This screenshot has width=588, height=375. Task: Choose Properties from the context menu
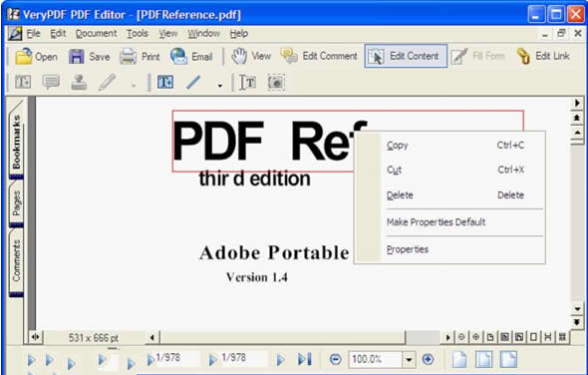point(408,249)
